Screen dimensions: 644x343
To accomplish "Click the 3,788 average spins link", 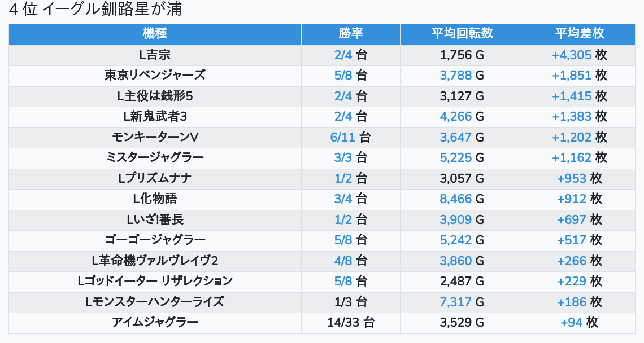I will click(455, 76).
